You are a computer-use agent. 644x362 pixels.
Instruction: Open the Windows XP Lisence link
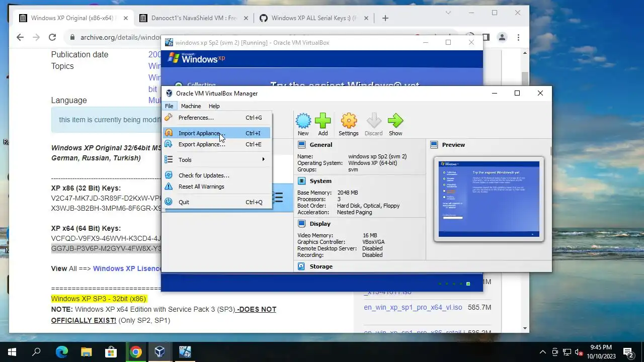[x=127, y=268]
